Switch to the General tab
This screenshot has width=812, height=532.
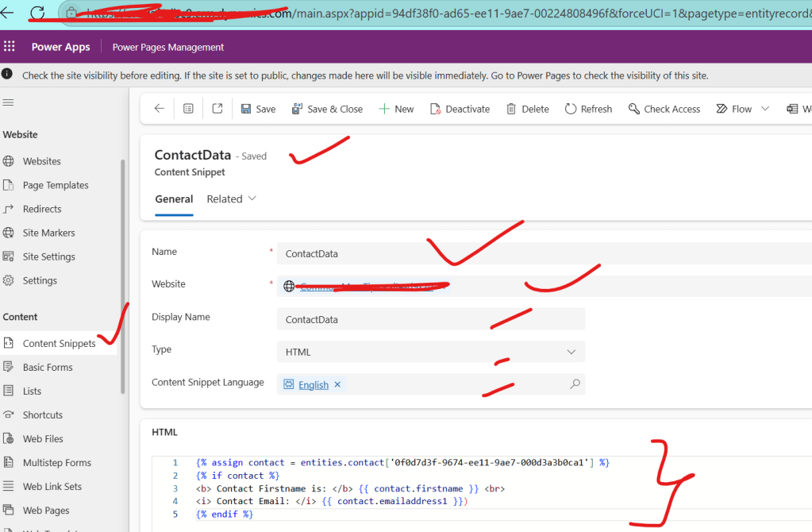[x=174, y=199]
